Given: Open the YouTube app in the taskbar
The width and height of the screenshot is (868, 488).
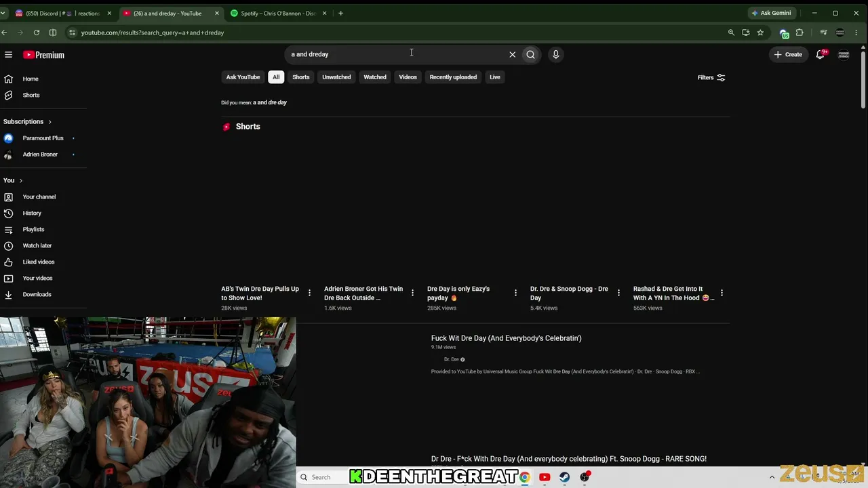Looking at the screenshot, I should coord(545,477).
